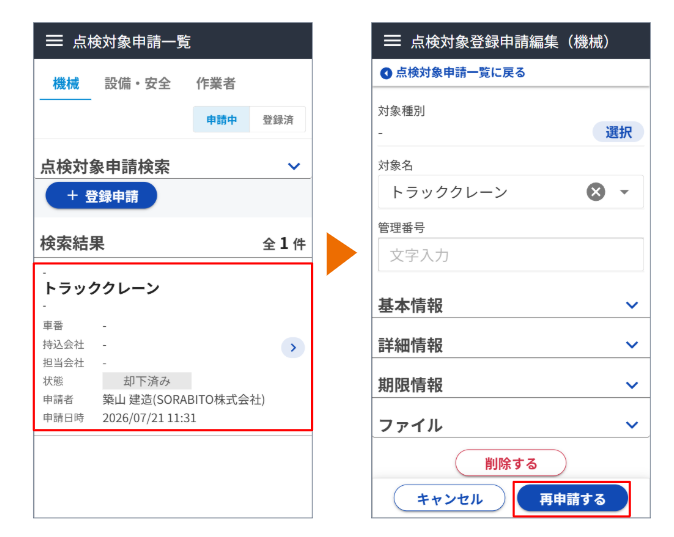674x537 pixels.
Task: Open 対象名 dropdown arrow
Action: click(624, 192)
